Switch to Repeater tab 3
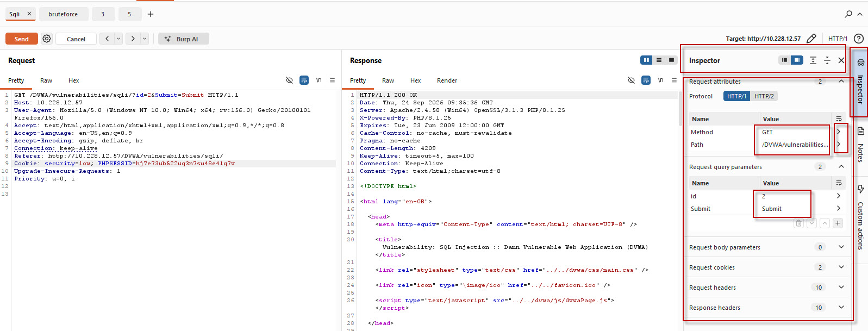This screenshot has width=868, height=331. 103,14
